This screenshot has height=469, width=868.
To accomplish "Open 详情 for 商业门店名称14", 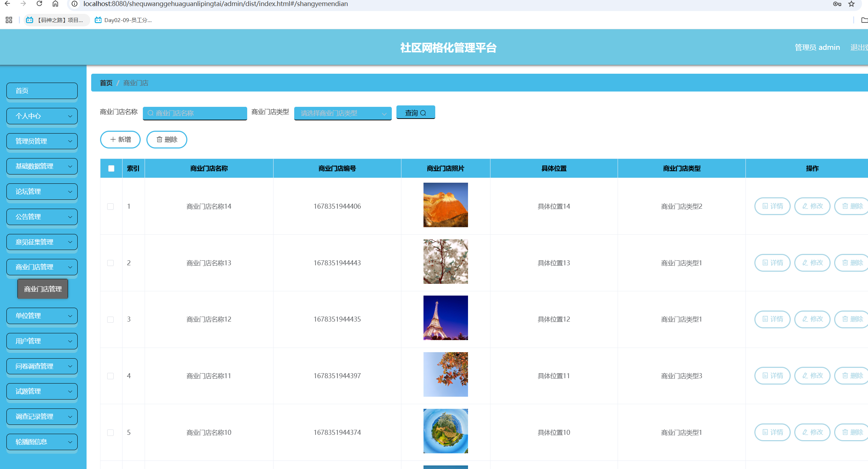I will (773, 206).
